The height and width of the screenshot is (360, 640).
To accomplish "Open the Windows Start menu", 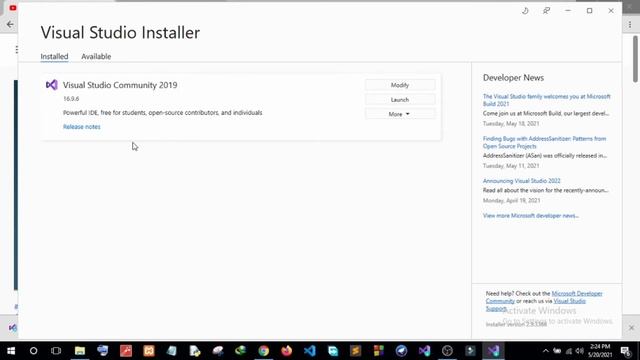I will 11,351.
